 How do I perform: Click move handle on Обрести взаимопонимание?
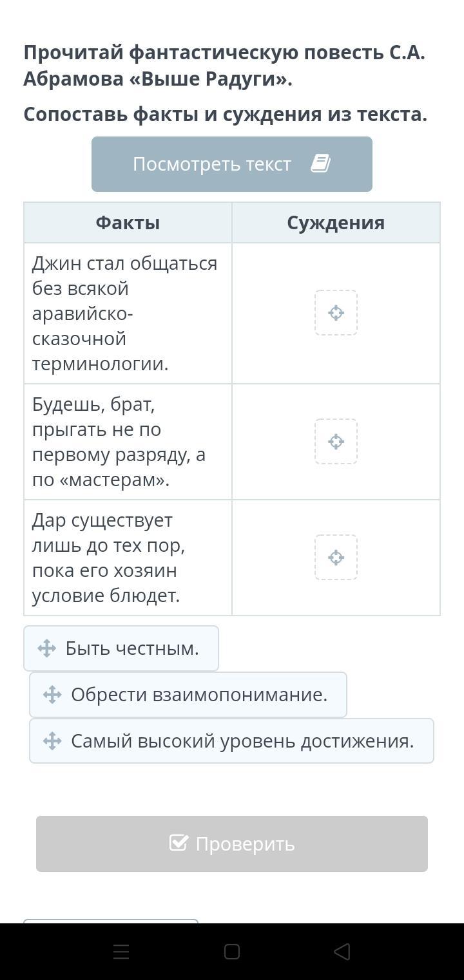click(x=52, y=695)
